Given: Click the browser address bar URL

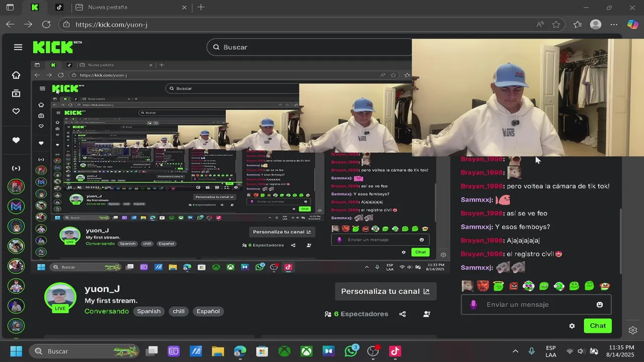Looking at the screenshot, I should [x=111, y=24].
